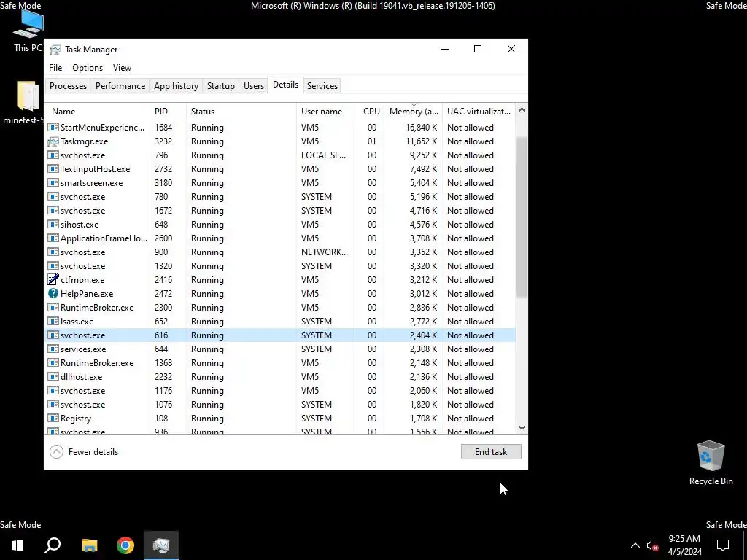
Task: Show hidden tray icons chevron
Action: click(635, 545)
